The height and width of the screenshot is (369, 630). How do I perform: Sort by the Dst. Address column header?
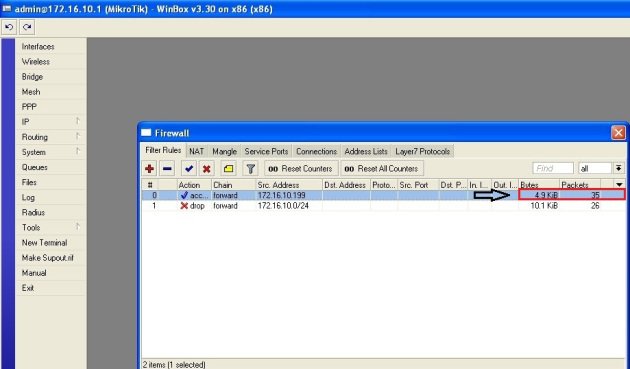point(346,185)
